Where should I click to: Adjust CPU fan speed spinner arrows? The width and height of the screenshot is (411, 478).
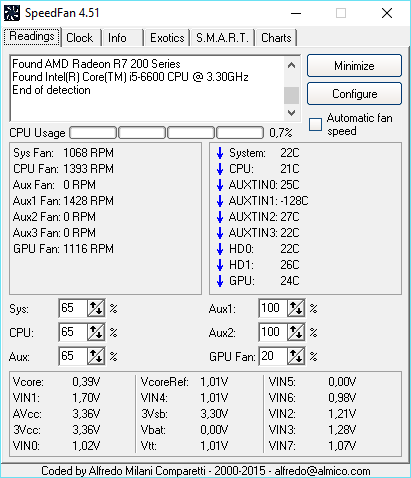pos(96,332)
